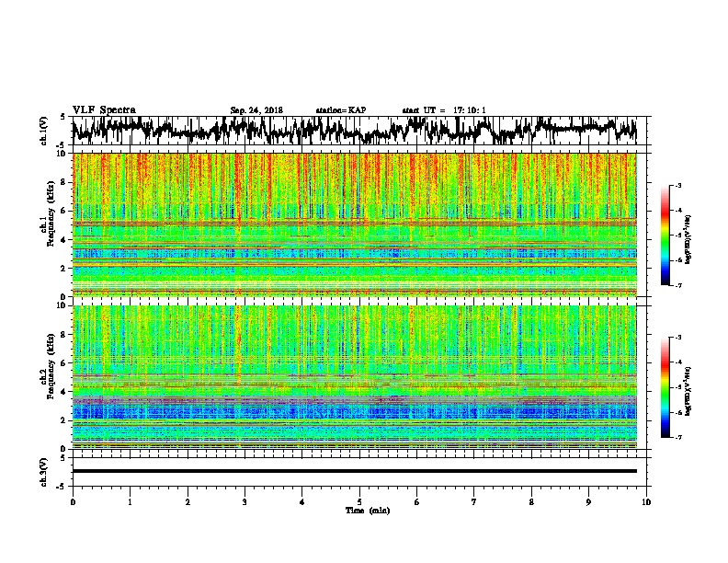Click time axis tick label "10"

click(x=646, y=502)
